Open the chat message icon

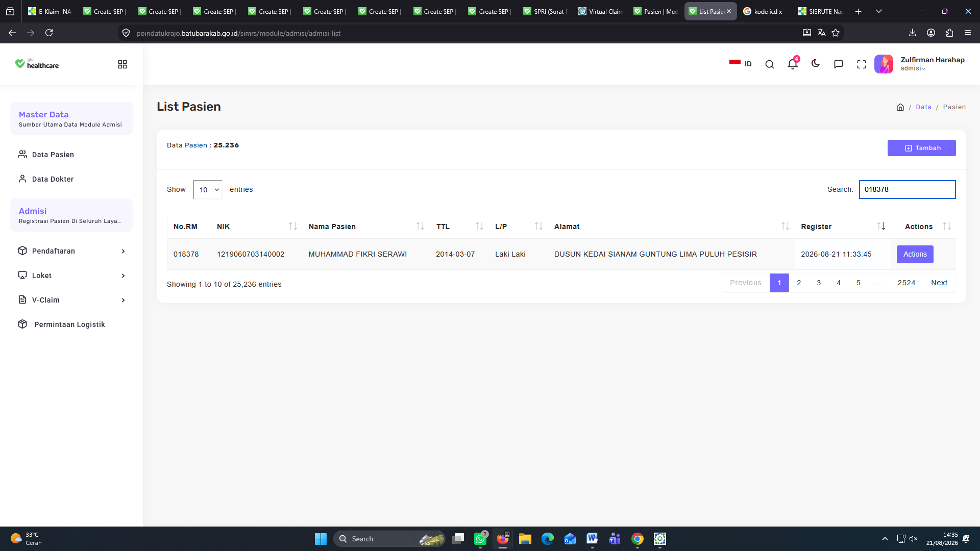click(838, 64)
